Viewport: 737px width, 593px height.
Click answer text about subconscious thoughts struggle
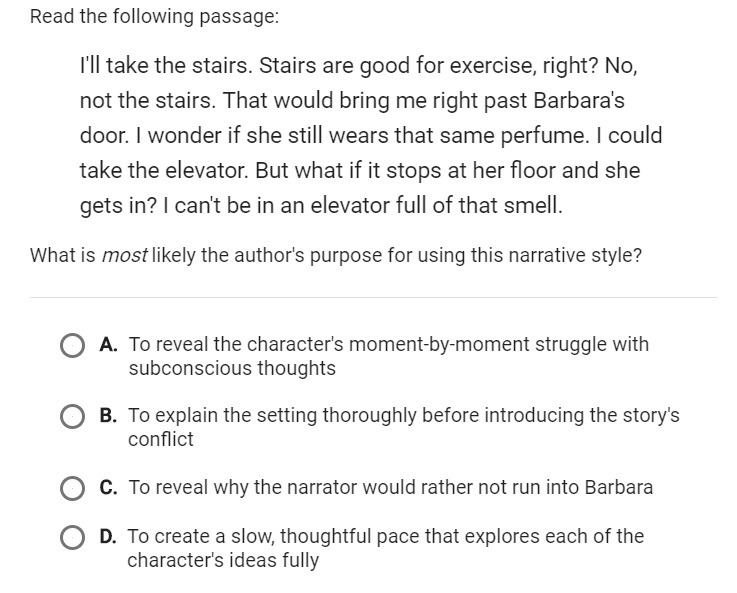[x=389, y=357]
